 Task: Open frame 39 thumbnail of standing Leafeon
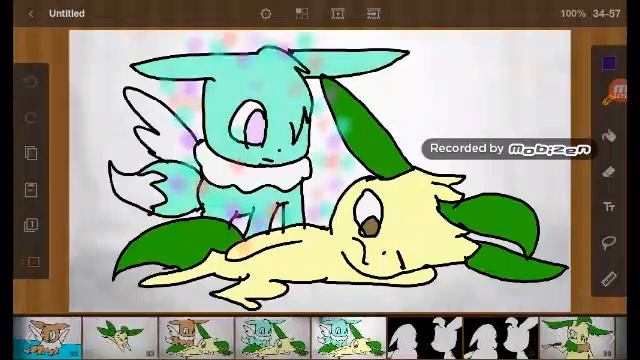pyautogui.click(x=577, y=338)
